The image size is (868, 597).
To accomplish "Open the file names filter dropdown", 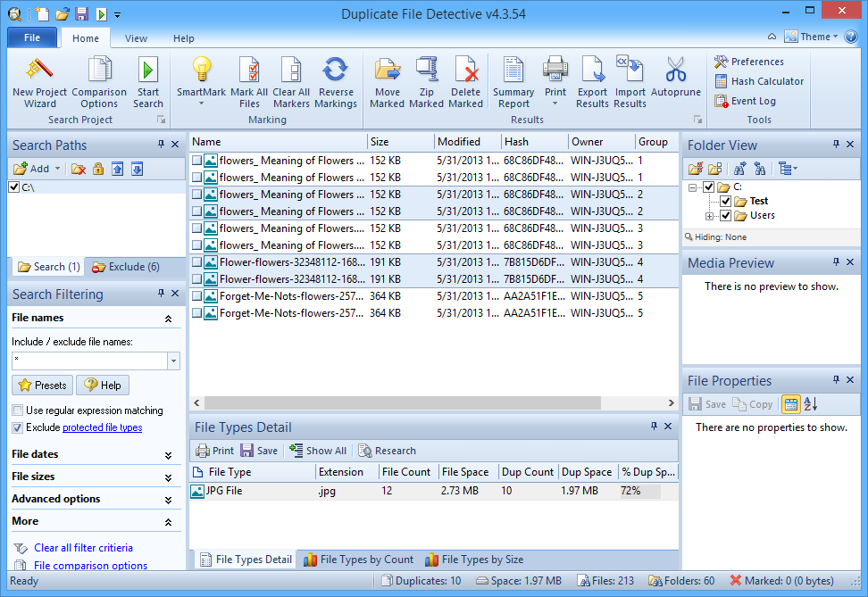I will tap(173, 361).
